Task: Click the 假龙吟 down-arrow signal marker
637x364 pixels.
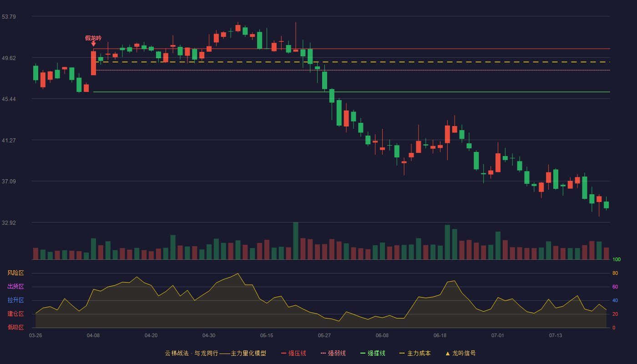Action: (93, 44)
